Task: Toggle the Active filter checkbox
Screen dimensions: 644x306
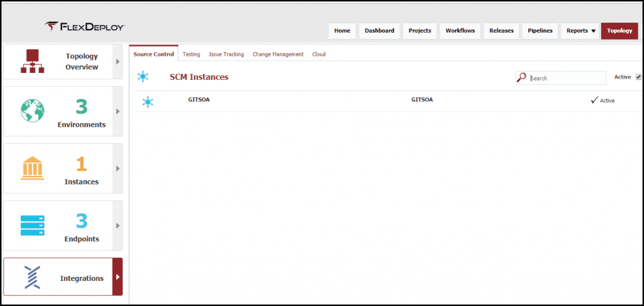Action: tap(638, 77)
